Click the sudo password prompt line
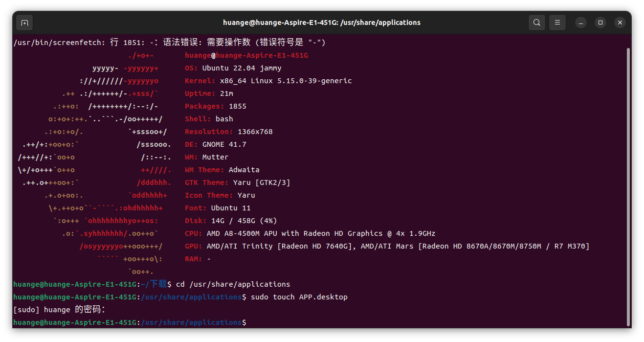The width and height of the screenshot is (644, 342). (59, 310)
